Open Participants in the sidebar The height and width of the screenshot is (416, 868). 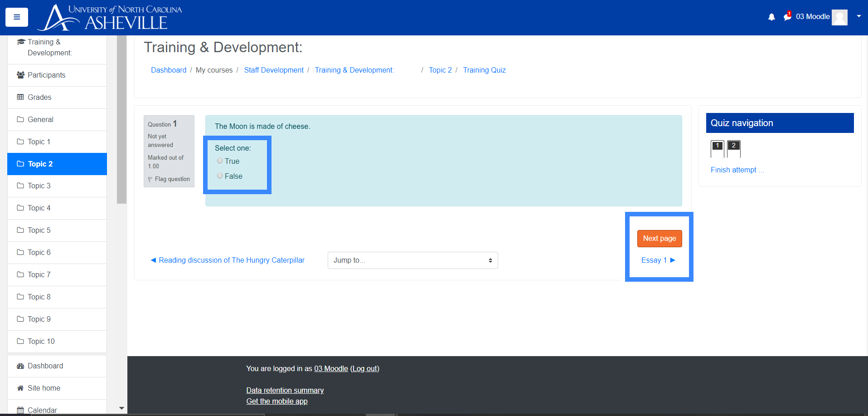click(46, 75)
